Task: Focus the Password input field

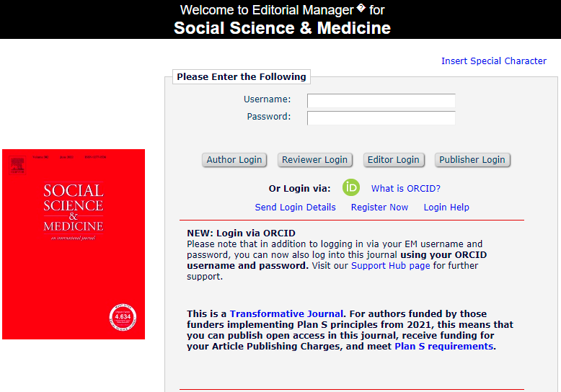Action: point(381,117)
